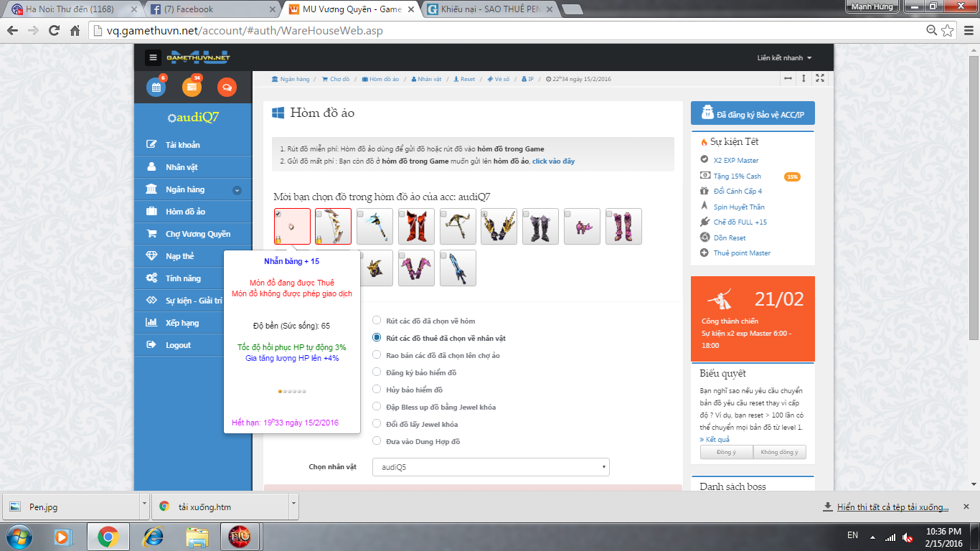Screen dimensions: 980x551
Task: Open the orange messages icon with badge 34
Action: (192, 88)
